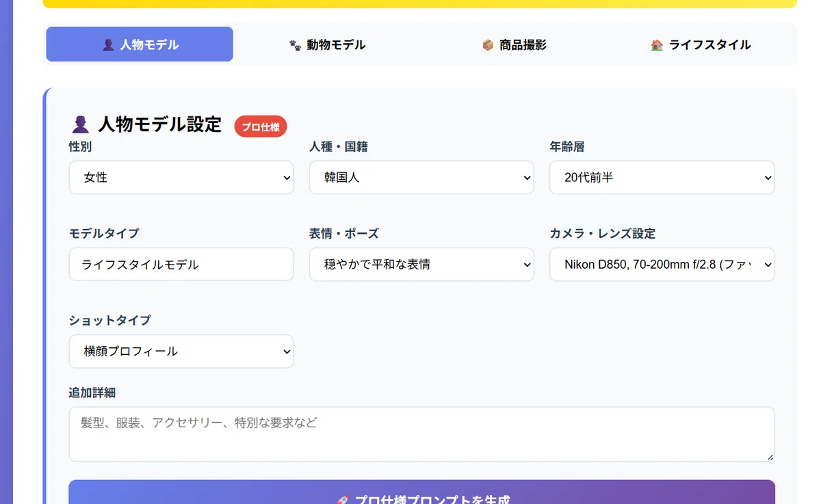This screenshot has width=821, height=504.
Task: Click the 追加詳細 text area
Action: [x=421, y=434]
